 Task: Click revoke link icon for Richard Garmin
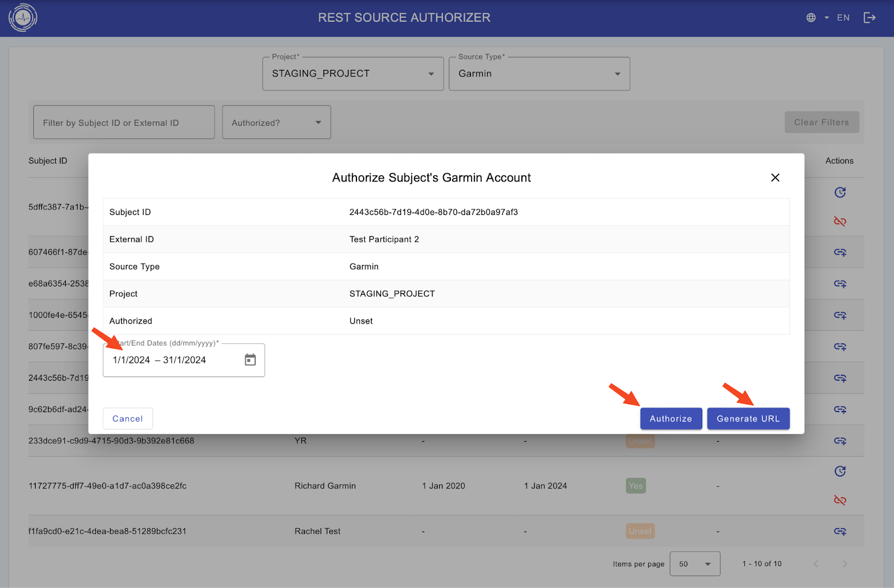click(840, 500)
